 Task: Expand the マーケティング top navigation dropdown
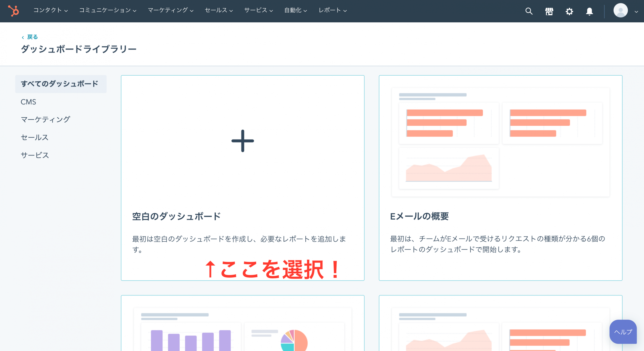click(170, 10)
